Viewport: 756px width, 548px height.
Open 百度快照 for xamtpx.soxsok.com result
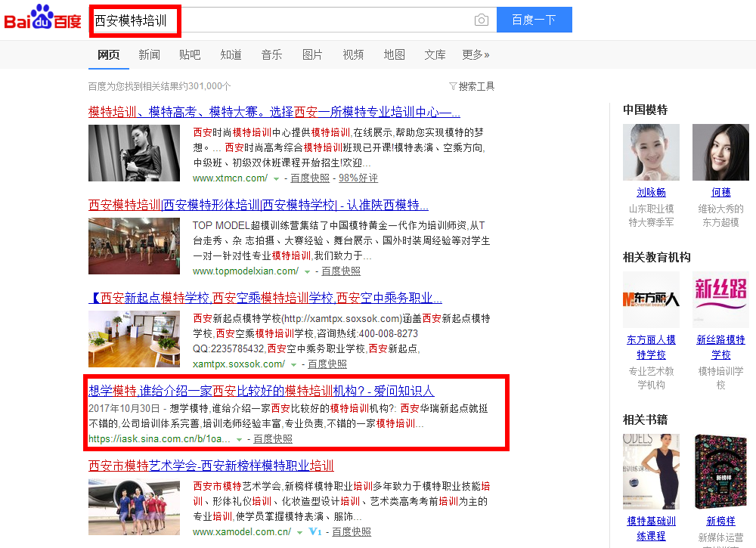pyautogui.click(x=327, y=364)
